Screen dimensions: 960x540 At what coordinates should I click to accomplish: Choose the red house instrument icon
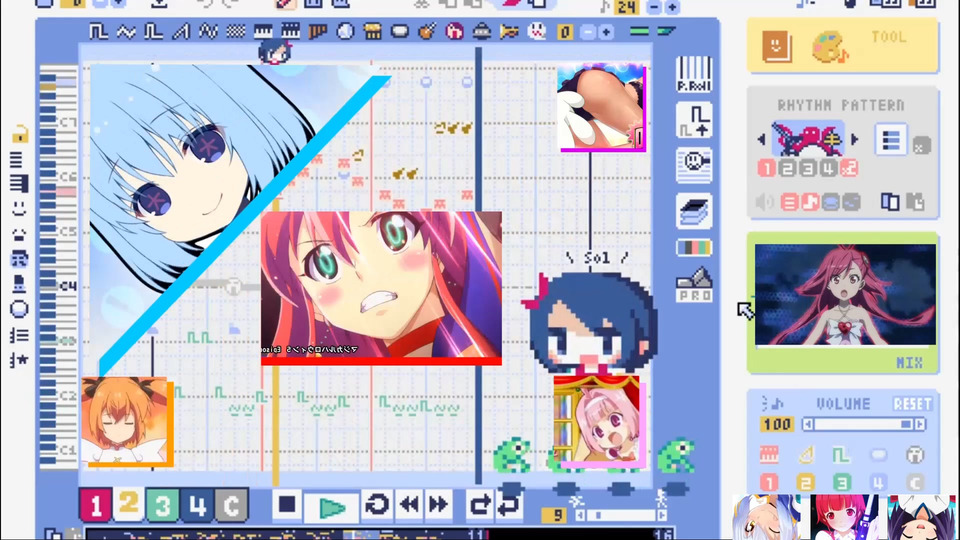point(454,31)
